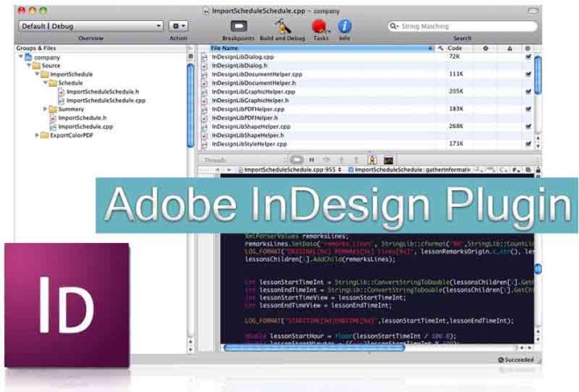This screenshot has height=392, width=579.
Task: Click the Groups & Files vertical scrollbar thumb
Action: pyautogui.click(x=190, y=106)
